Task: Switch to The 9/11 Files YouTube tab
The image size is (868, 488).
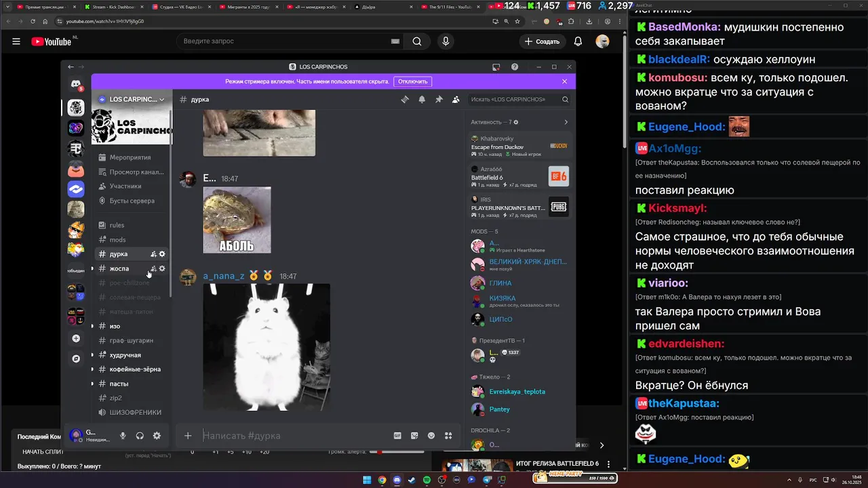Action: pyautogui.click(x=449, y=6)
